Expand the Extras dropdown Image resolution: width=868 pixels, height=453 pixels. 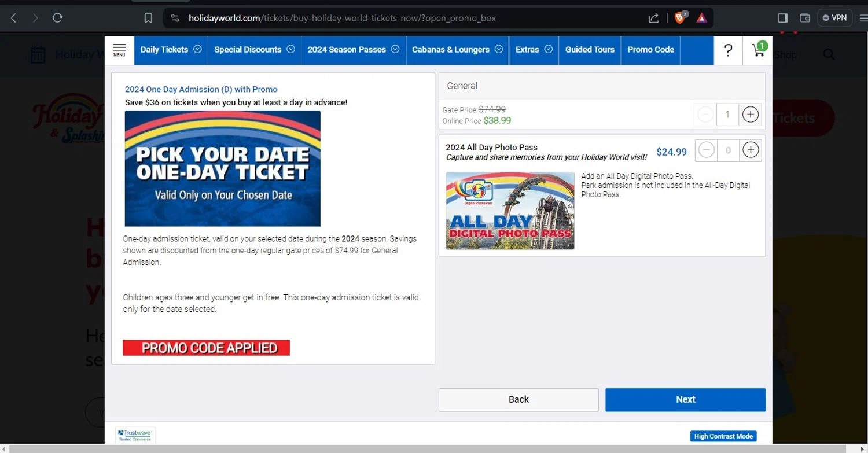pyautogui.click(x=534, y=50)
